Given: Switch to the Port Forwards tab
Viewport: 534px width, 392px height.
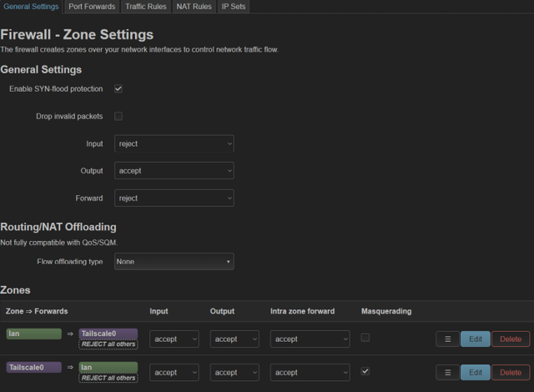Looking at the screenshot, I should coord(92,7).
